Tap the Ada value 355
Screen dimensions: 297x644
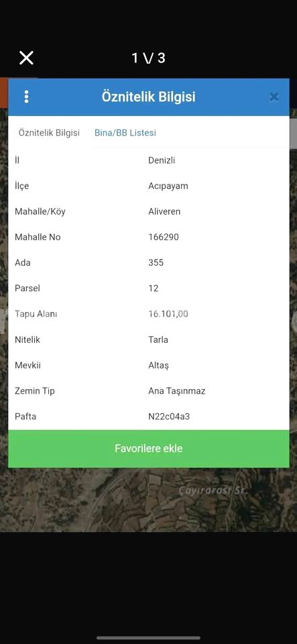[156, 262]
